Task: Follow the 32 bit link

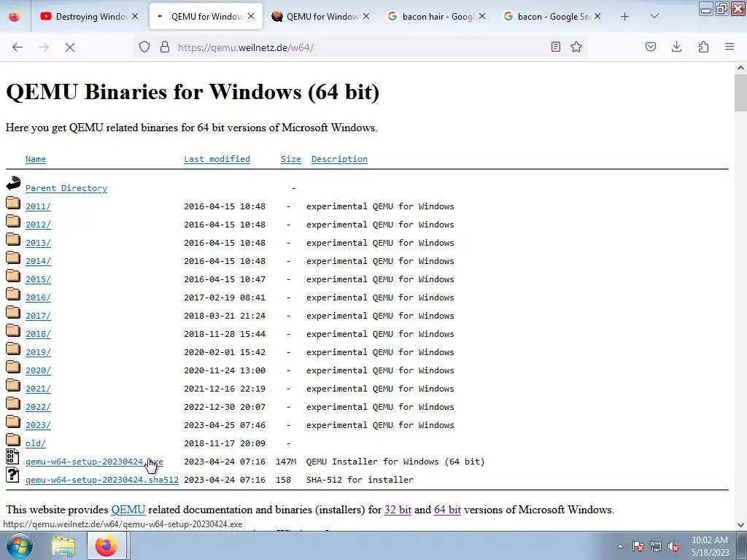Action: point(398,510)
